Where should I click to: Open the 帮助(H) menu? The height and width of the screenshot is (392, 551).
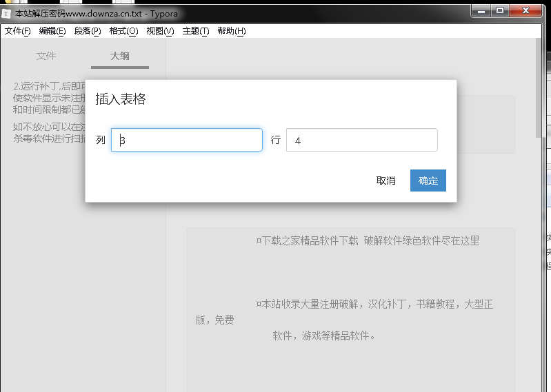tap(231, 31)
